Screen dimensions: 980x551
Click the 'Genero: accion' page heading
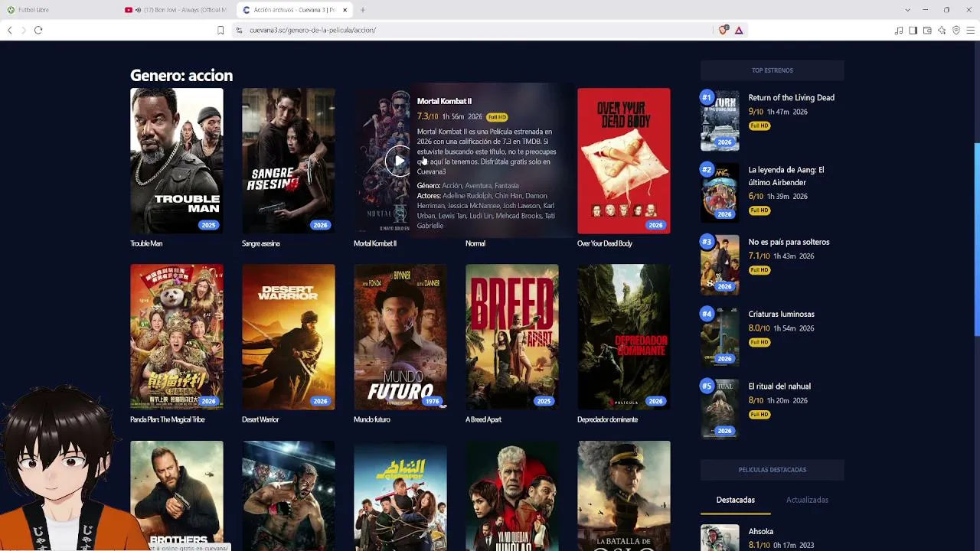pos(181,76)
